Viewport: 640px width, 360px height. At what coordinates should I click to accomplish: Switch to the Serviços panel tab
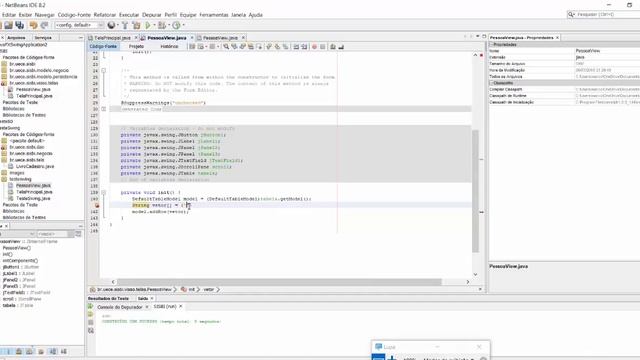click(43, 38)
